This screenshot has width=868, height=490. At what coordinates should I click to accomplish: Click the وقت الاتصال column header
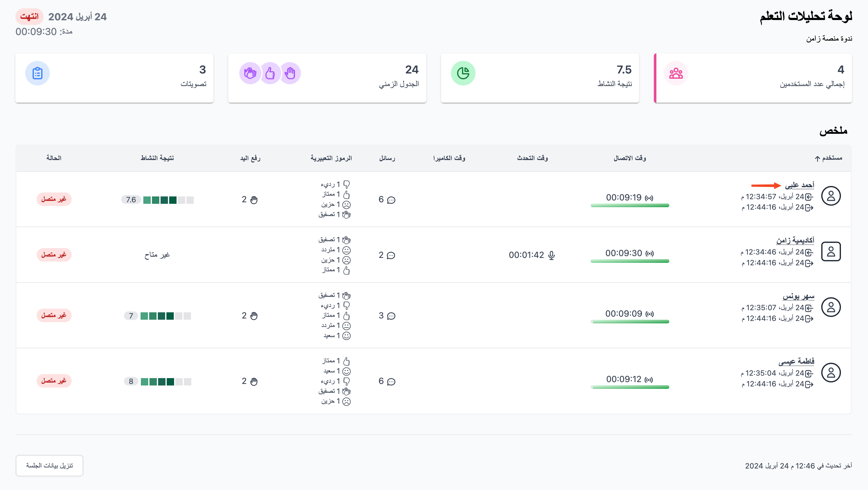click(630, 158)
